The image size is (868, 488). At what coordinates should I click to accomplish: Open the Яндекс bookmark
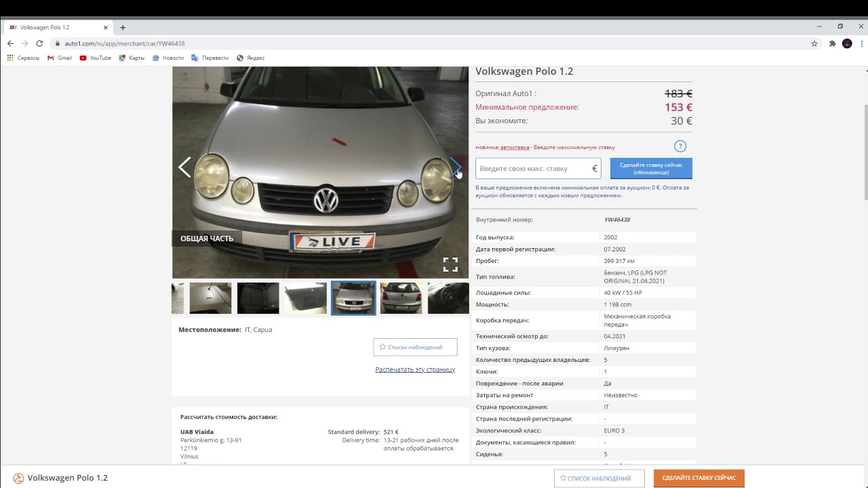pyautogui.click(x=251, y=58)
